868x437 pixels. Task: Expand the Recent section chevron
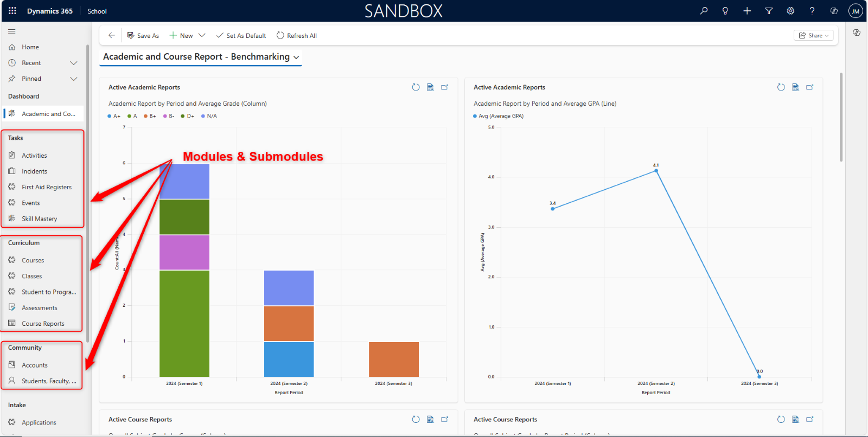[x=74, y=63]
